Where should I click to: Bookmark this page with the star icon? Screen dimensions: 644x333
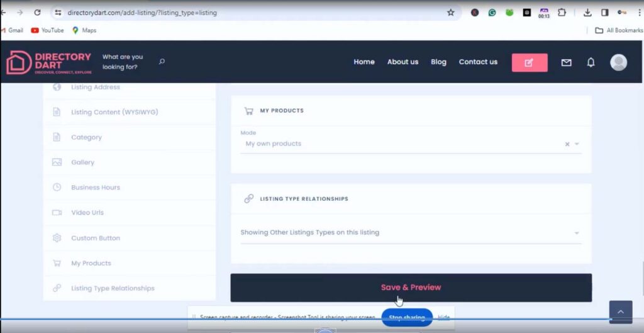point(450,13)
